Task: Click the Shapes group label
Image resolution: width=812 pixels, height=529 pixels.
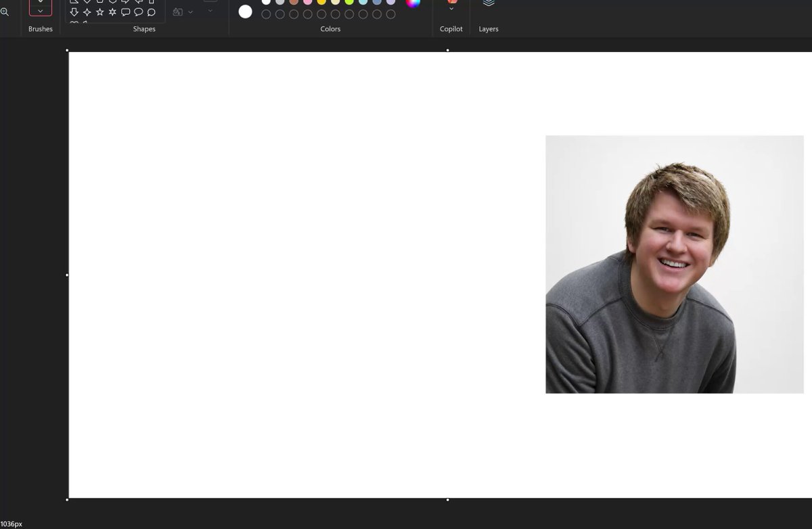Action: [144, 29]
